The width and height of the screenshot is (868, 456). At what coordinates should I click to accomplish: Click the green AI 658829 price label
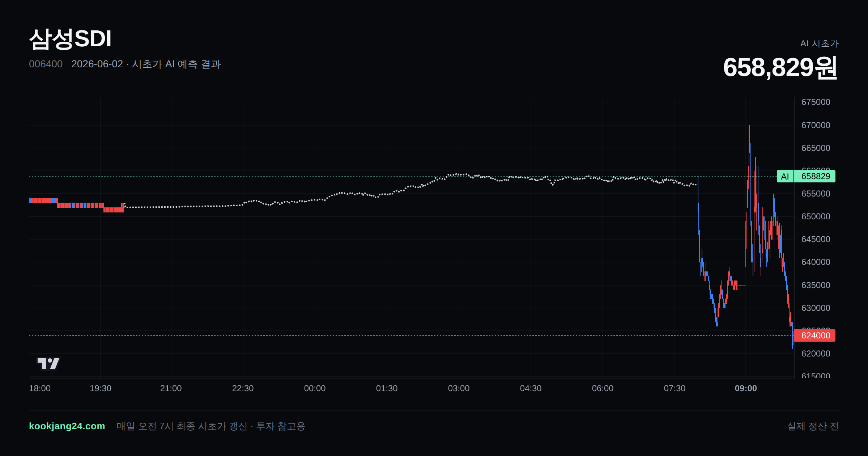[806, 176]
